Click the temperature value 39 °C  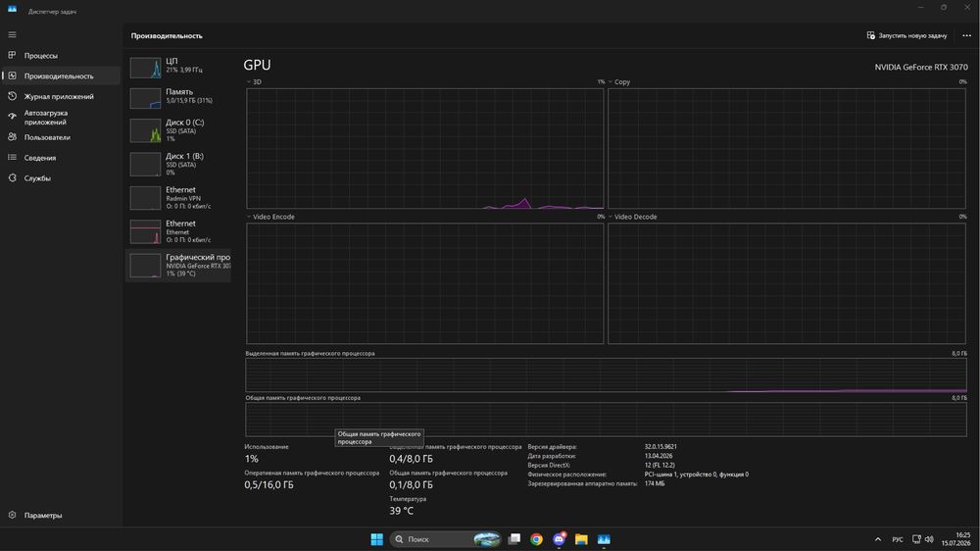[x=401, y=511]
